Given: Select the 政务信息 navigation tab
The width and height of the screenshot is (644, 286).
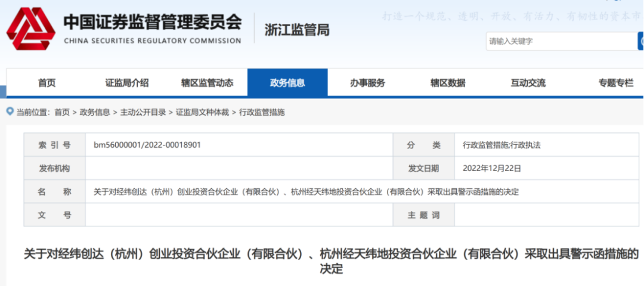Looking at the screenshot, I should point(287,83).
